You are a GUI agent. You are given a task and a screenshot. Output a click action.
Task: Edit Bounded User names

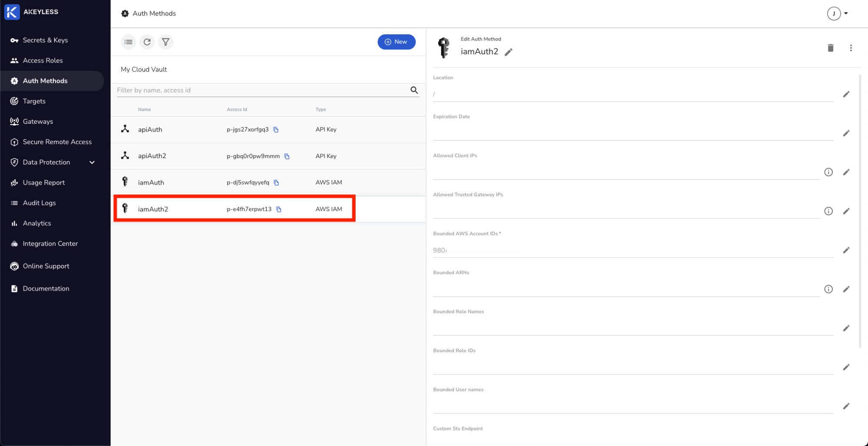pyautogui.click(x=846, y=406)
